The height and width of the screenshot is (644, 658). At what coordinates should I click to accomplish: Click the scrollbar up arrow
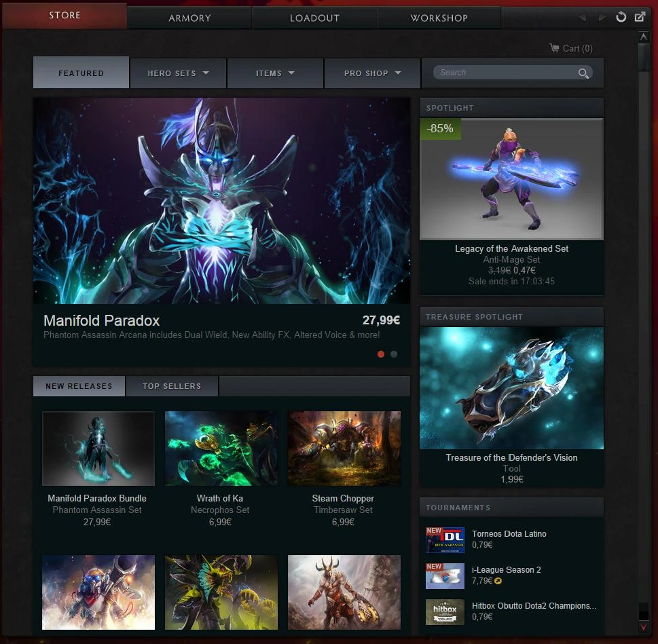[643, 37]
